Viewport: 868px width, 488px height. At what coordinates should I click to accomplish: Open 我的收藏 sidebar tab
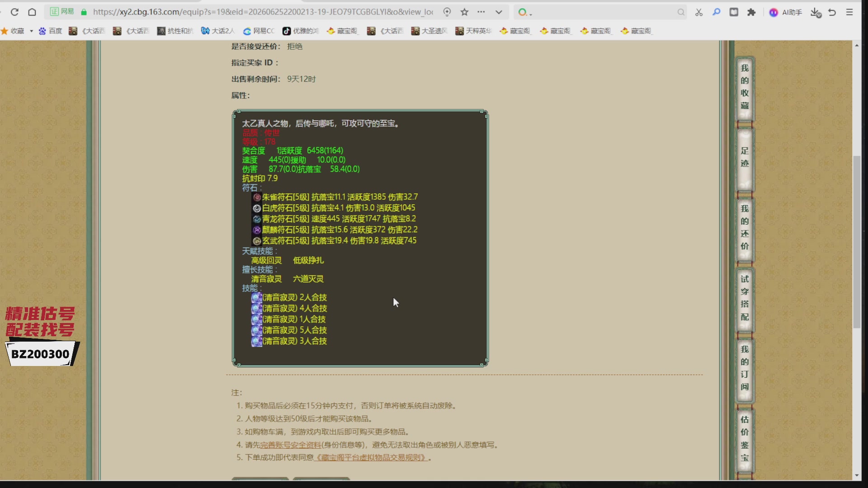pos(745,87)
